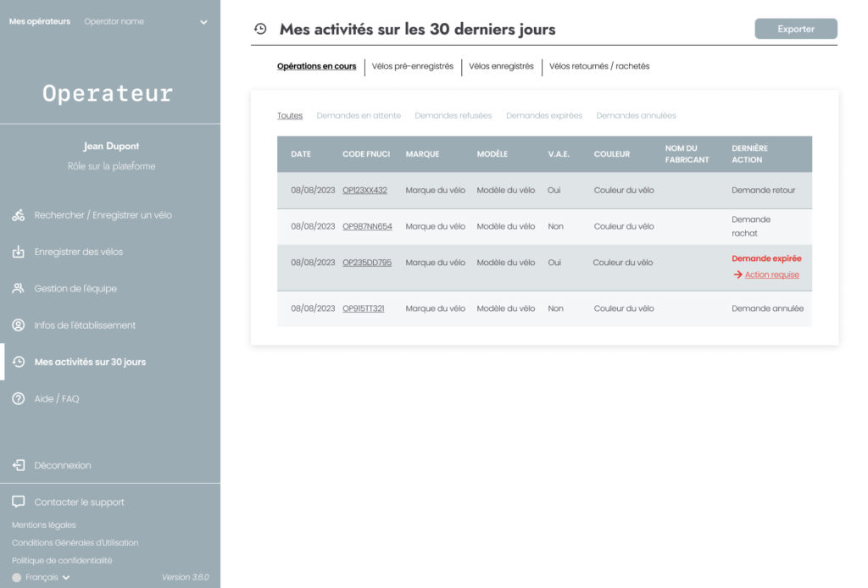Viewport: 868px width, 588px height.
Task: Filter by Demandes refusées
Action: click(x=453, y=115)
